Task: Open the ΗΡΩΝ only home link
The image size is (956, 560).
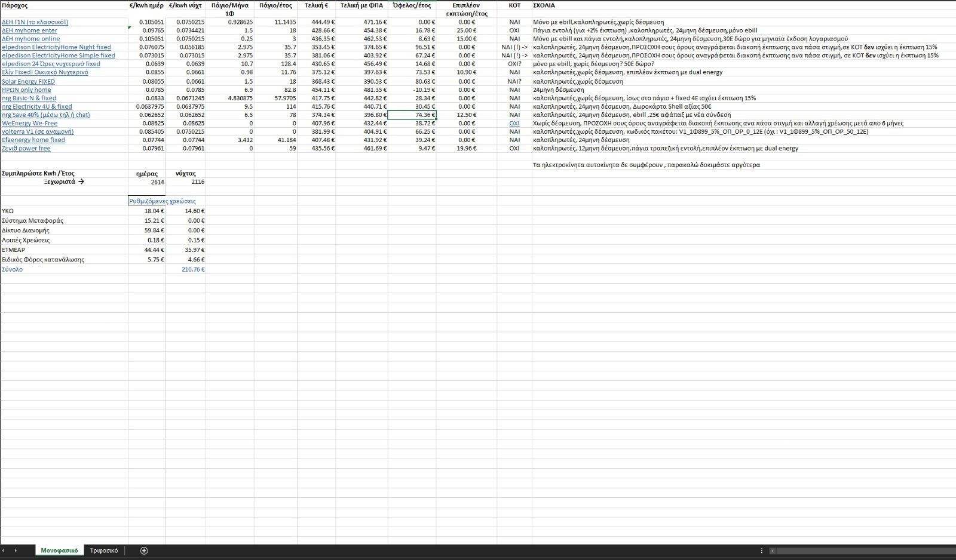Action: (x=26, y=90)
